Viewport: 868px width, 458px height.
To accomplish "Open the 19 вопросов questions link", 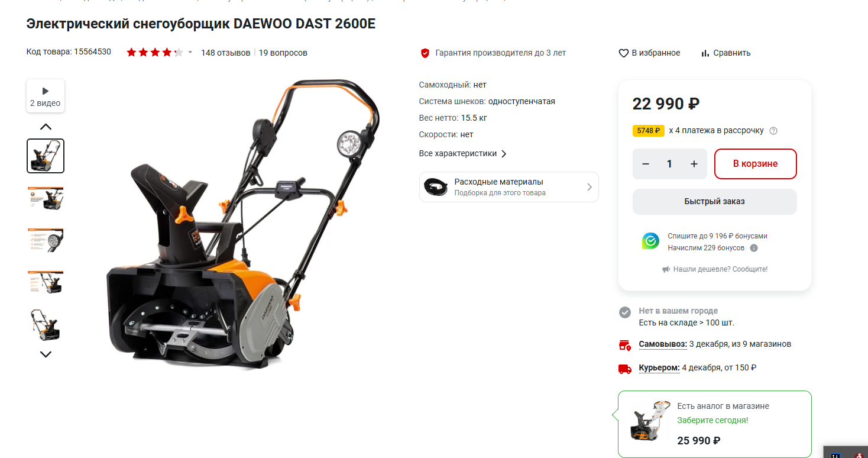I will point(283,53).
